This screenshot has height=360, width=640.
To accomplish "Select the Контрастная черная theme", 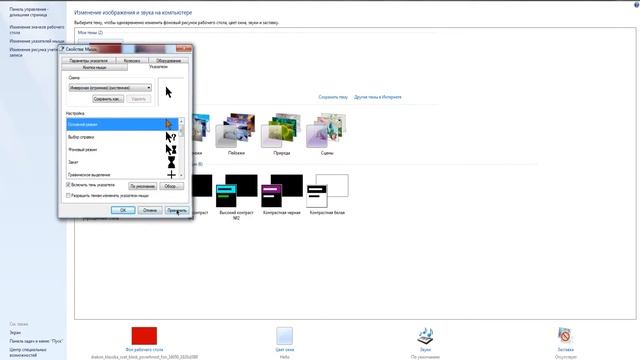I will pyautogui.click(x=282, y=194).
